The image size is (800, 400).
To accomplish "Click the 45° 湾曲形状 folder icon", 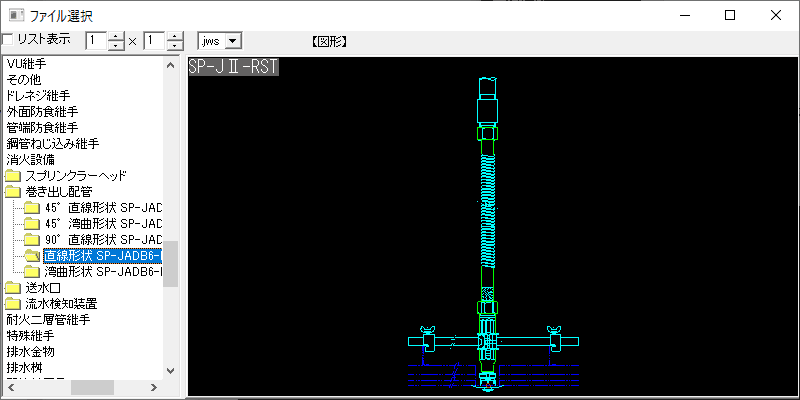I will point(32,224).
